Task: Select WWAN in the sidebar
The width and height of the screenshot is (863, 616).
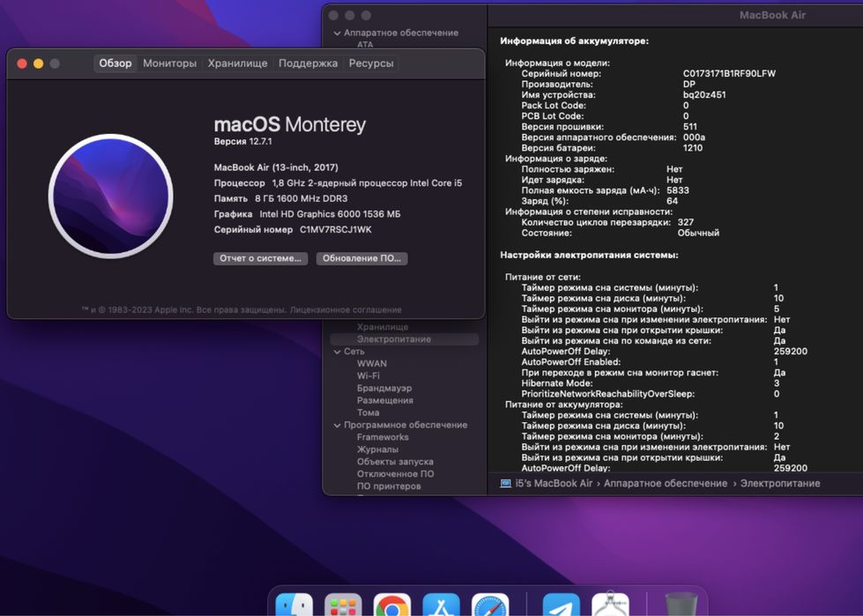Action: [372, 364]
